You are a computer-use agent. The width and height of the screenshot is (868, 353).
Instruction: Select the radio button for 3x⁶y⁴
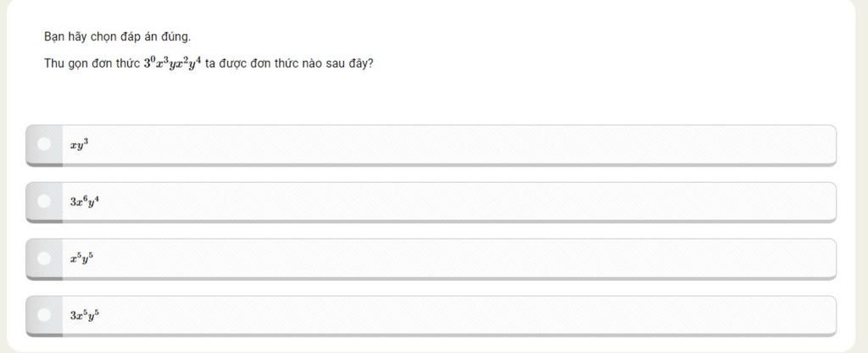44,201
